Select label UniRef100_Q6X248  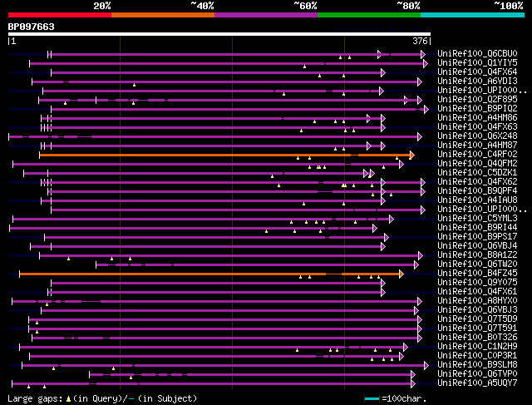pyautogui.click(x=477, y=136)
